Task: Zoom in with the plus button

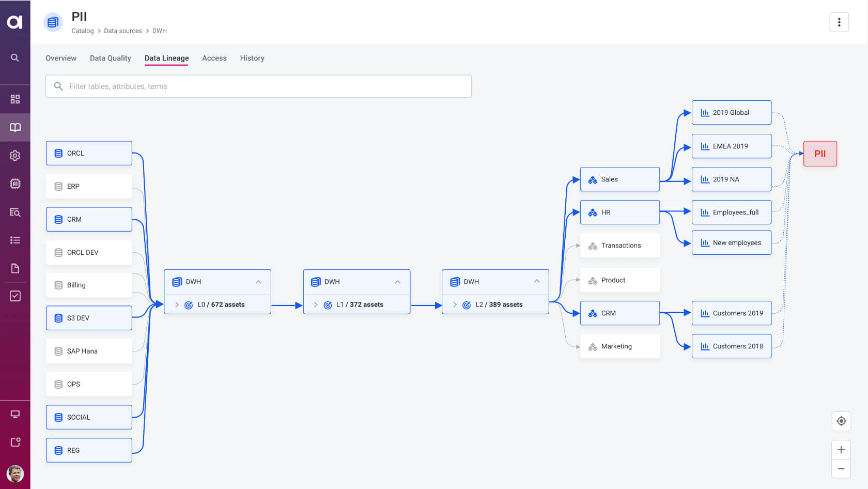Action: click(x=841, y=450)
